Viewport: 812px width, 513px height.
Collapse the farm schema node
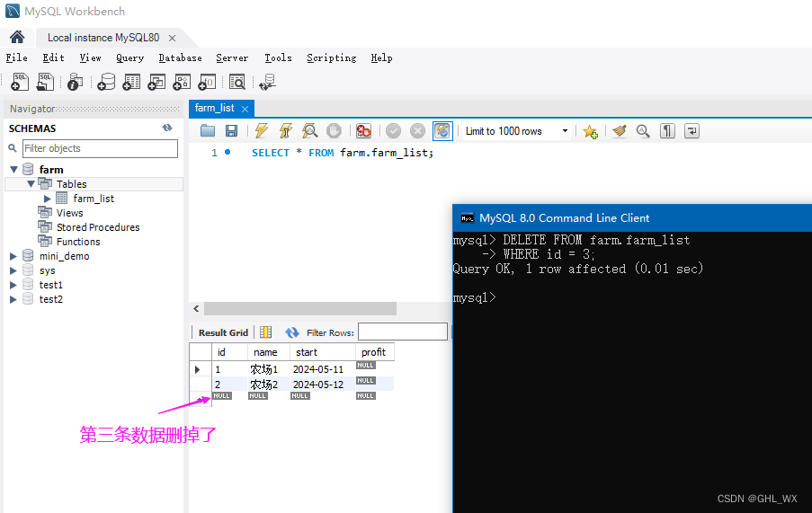pyautogui.click(x=14, y=170)
